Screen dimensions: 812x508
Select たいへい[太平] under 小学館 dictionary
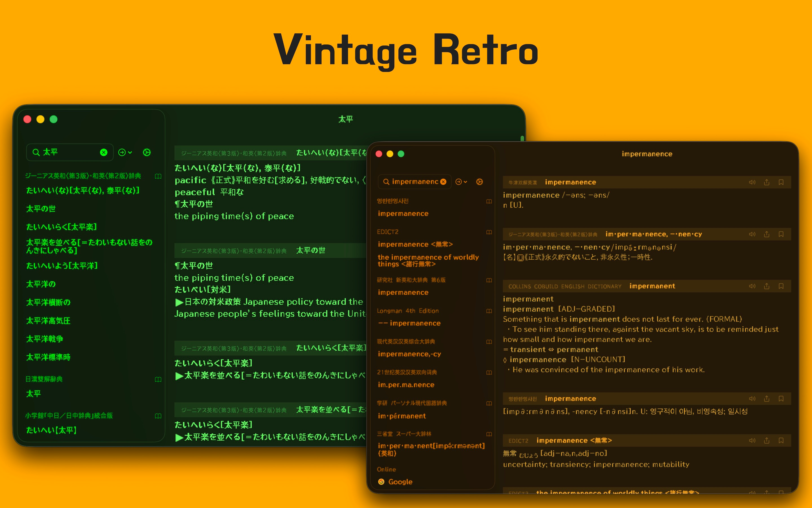point(51,430)
